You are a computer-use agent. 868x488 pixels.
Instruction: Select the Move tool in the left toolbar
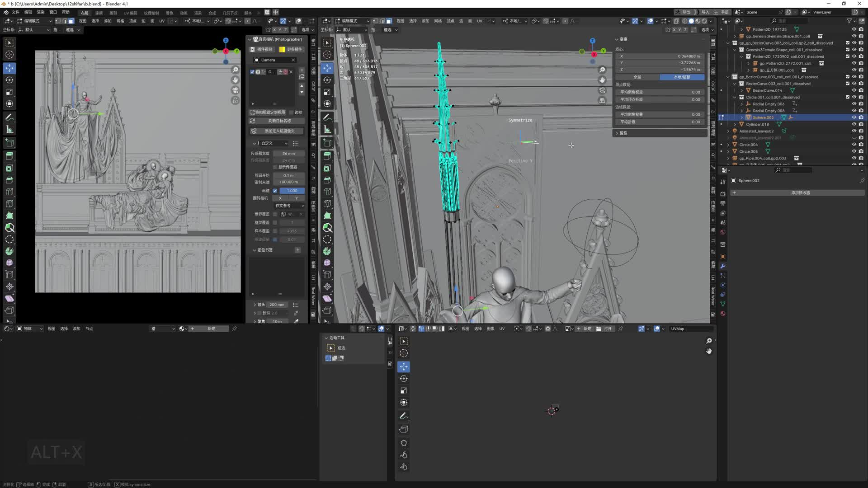[9, 68]
